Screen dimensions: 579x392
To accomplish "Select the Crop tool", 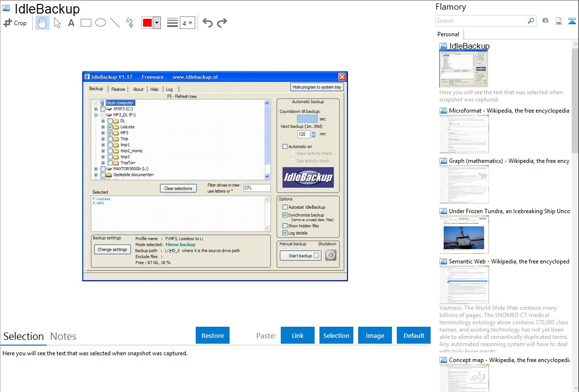I will (15, 23).
